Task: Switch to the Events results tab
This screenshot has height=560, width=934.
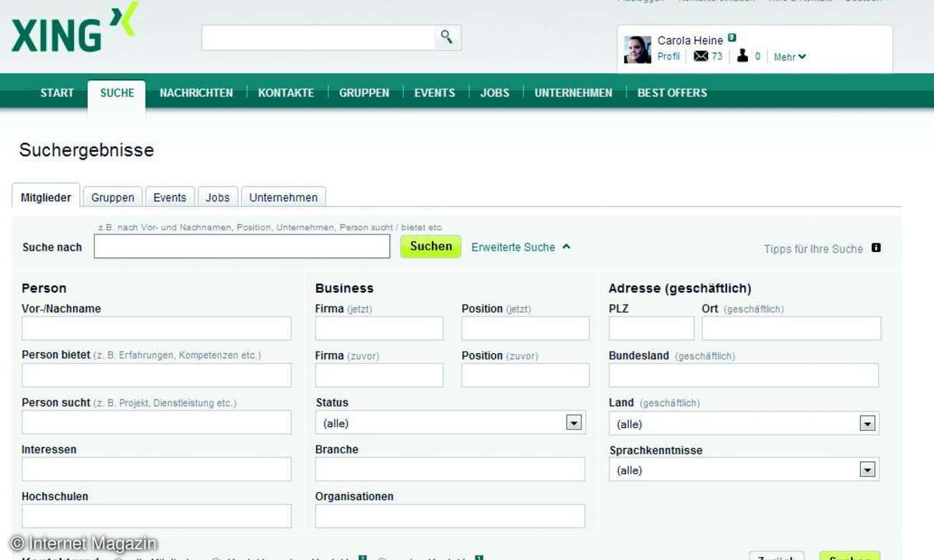Action: point(170,198)
